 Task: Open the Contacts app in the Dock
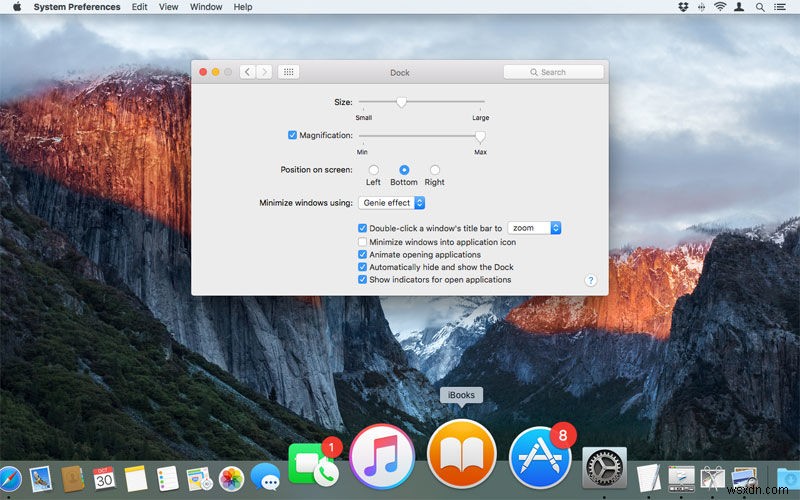pos(72,479)
